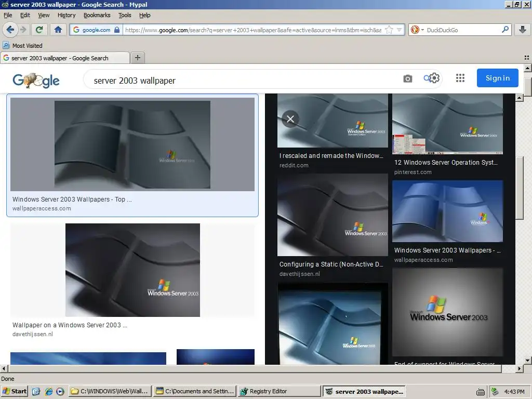Click the page vertical scrollbar up arrow
The image size is (532, 399).
(528, 68)
